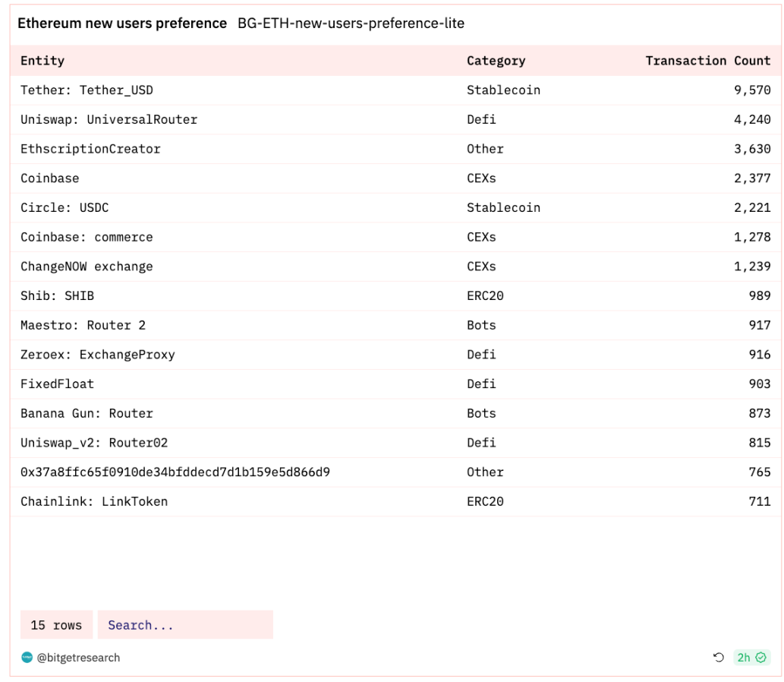Select the Tether: Tether_USD entity cell
The image size is (784, 682).
click(x=87, y=90)
